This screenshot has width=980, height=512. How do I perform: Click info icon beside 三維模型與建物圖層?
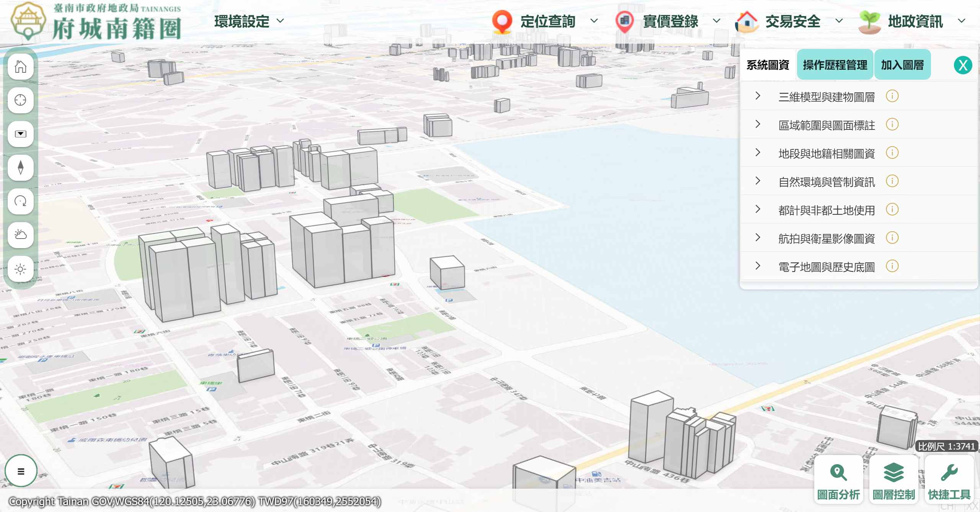892,96
